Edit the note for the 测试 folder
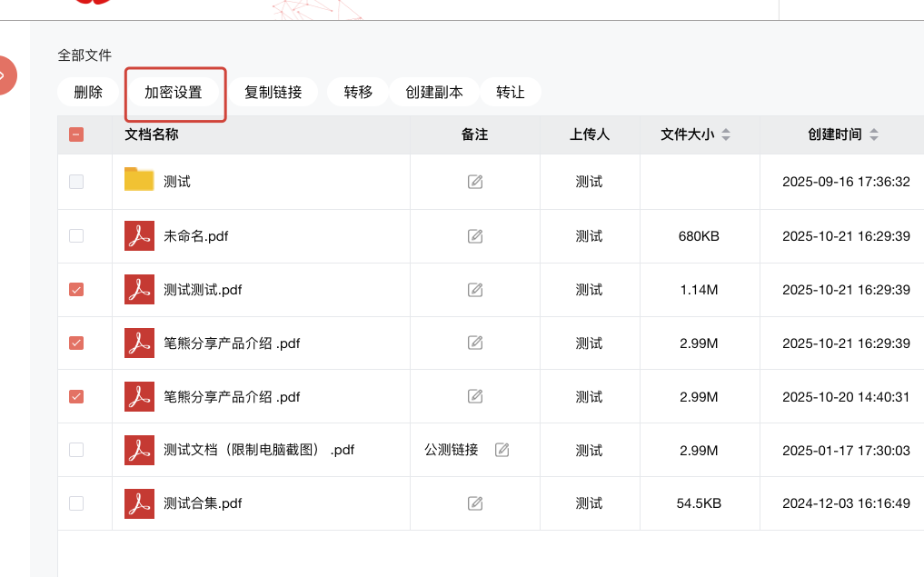 474,182
